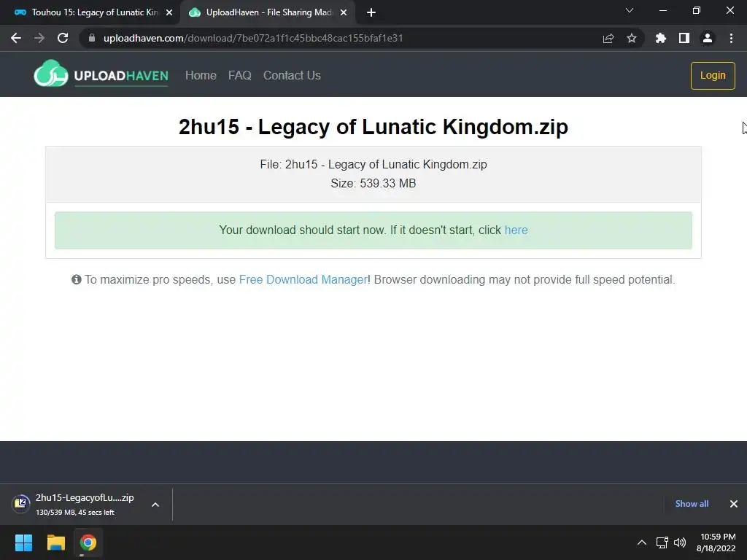Click the info circle icon
Viewport: 747px width, 560px height.
click(76, 279)
